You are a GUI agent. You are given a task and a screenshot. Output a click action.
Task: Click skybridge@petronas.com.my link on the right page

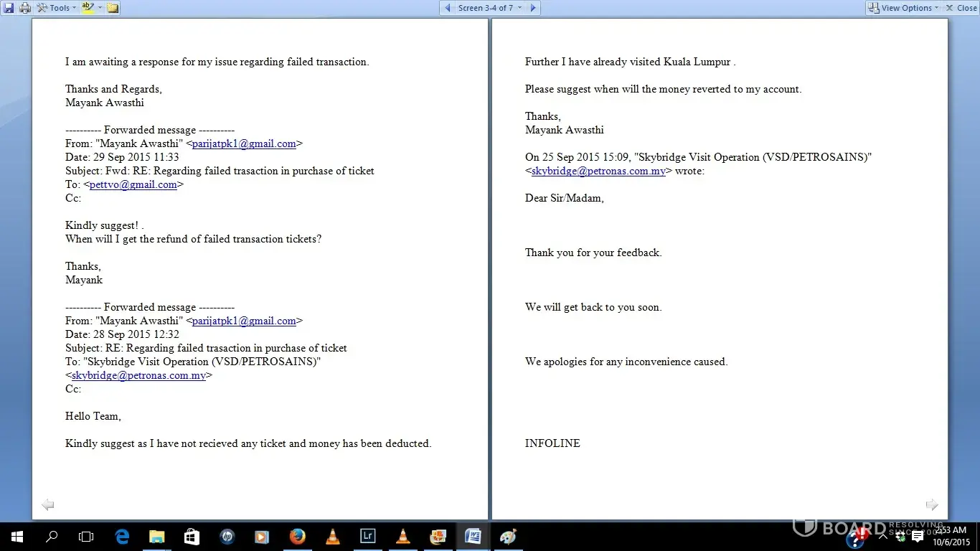point(598,171)
